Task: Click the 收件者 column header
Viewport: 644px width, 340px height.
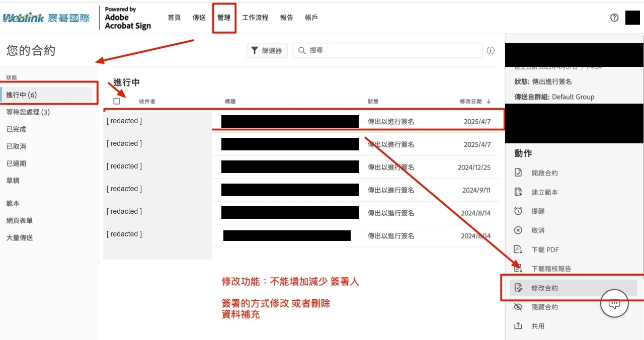Action: 147,102
